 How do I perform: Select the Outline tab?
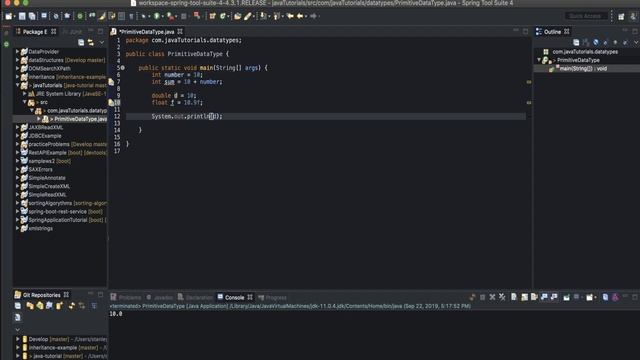pyautogui.click(x=552, y=32)
